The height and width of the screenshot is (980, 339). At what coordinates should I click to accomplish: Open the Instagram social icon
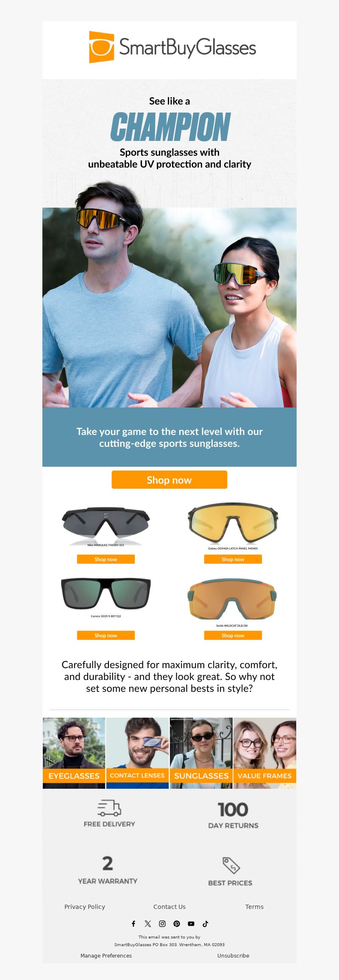pyautogui.click(x=162, y=924)
